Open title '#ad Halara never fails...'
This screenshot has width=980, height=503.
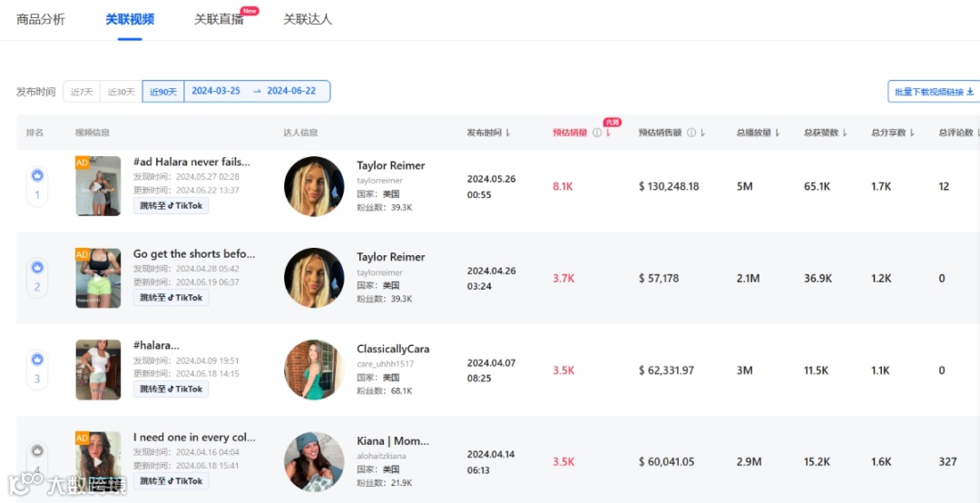[x=191, y=162]
